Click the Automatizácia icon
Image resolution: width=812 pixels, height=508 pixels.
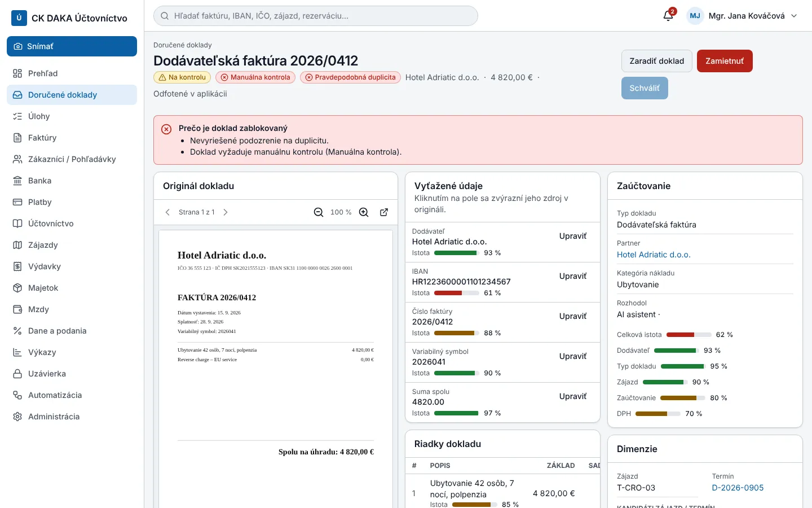coord(17,395)
